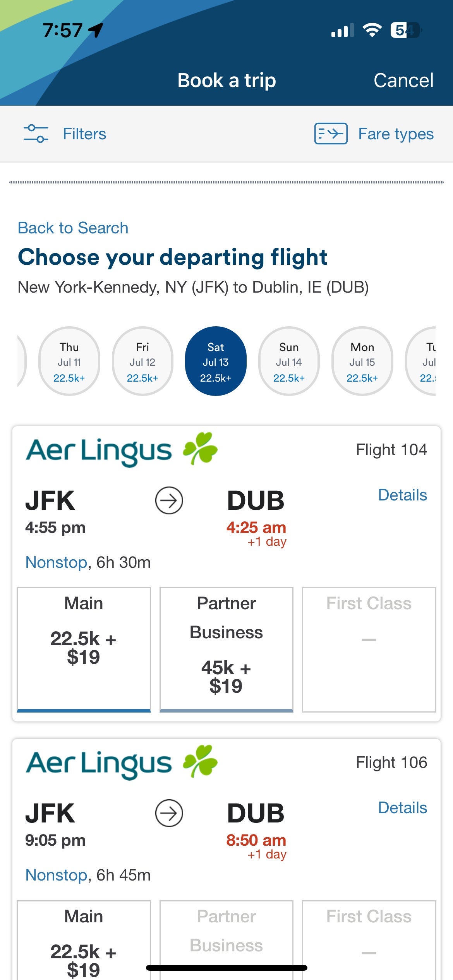Click the arrow icon between JFK and DUB
The width and height of the screenshot is (453, 980).
[169, 500]
